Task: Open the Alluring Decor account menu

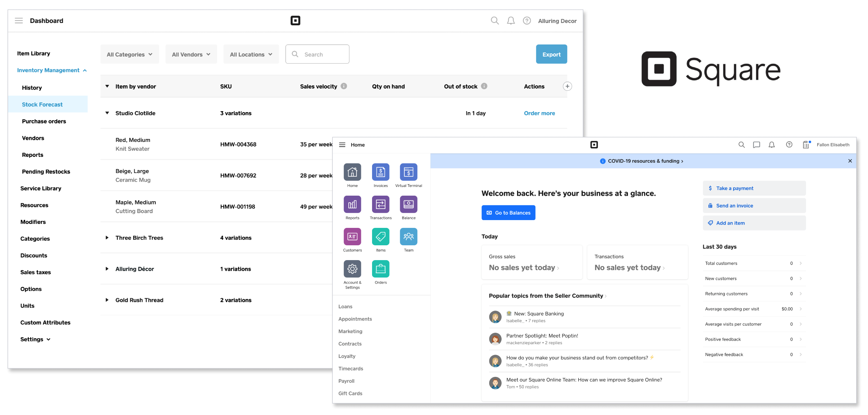Action: point(557,21)
